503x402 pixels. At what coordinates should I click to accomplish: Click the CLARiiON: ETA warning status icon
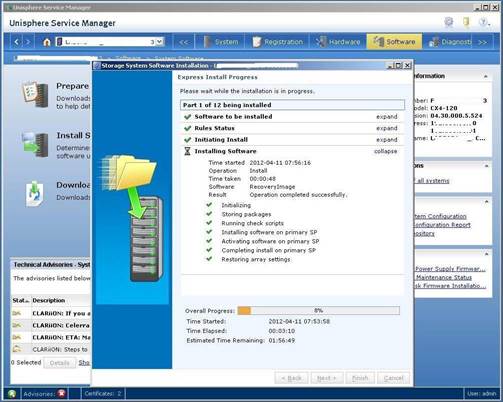[x=17, y=337]
